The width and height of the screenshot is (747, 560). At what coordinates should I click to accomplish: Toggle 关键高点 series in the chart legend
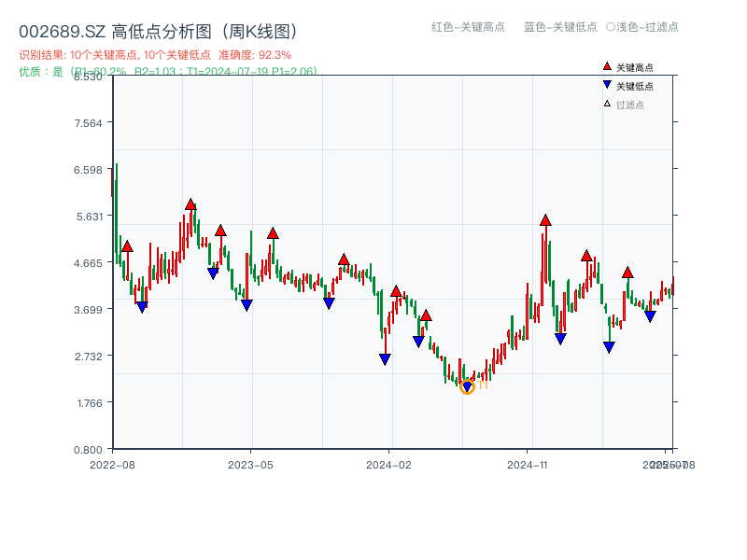pyautogui.click(x=628, y=67)
